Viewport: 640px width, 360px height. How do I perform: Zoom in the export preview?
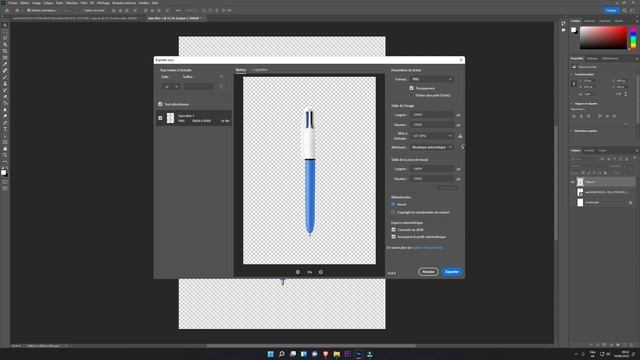pos(321,272)
